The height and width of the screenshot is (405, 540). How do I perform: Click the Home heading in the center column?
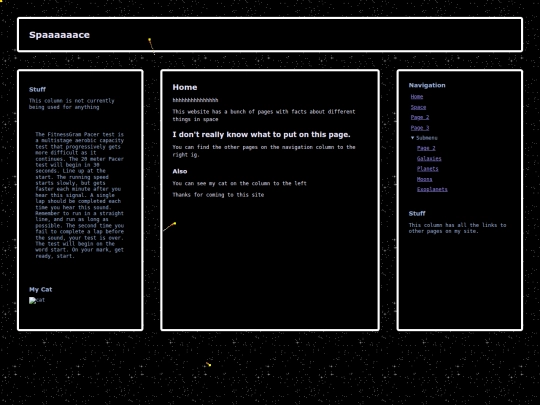point(185,87)
